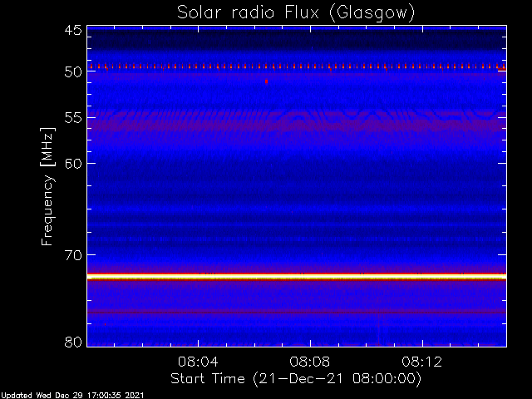The height and width of the screenshot is (399, 532).
Task: Click the 'Frequency [MHz]' axis label
Action: (47, 186)
